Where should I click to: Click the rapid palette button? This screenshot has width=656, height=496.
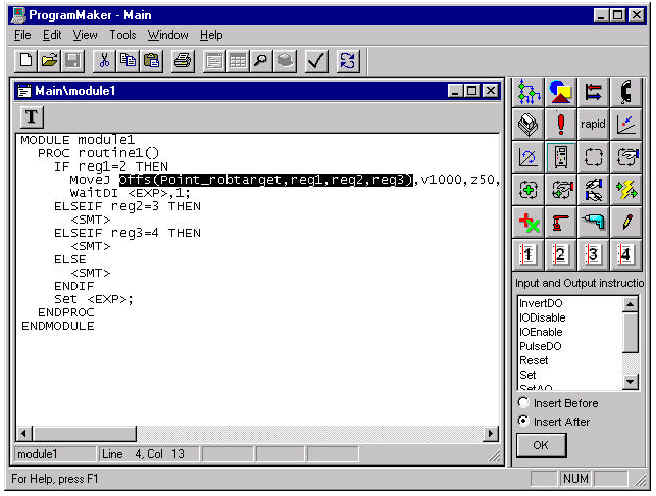[x=593, y=124]
